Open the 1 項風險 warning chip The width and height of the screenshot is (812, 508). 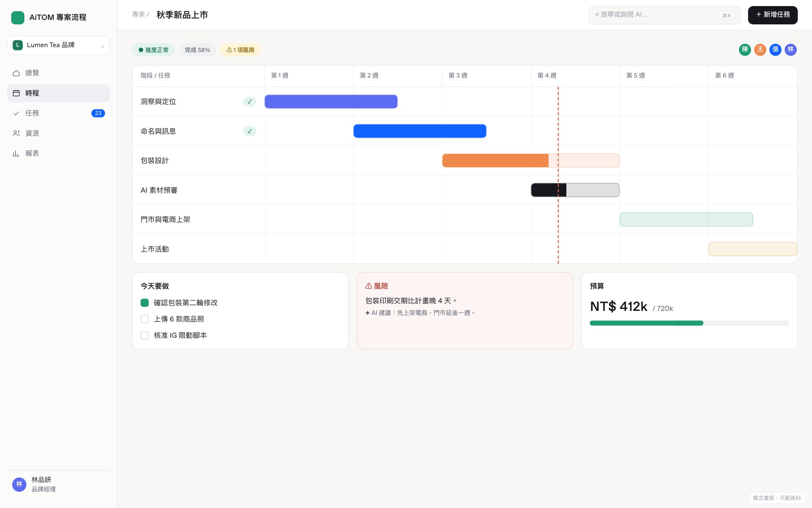(x=240, y=50)
